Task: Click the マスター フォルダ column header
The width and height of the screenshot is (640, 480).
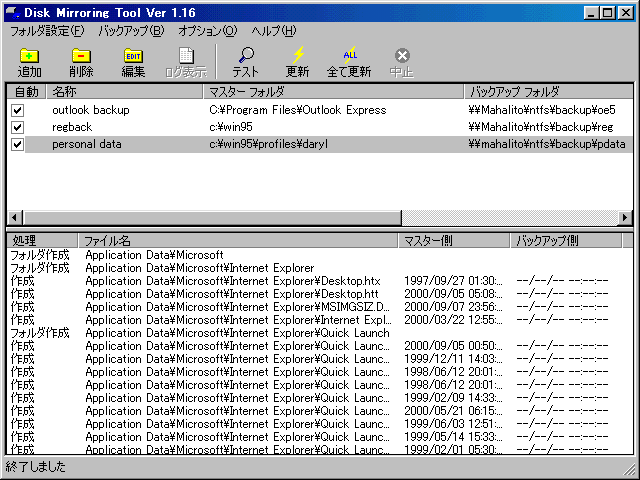Action: (334, 92)
